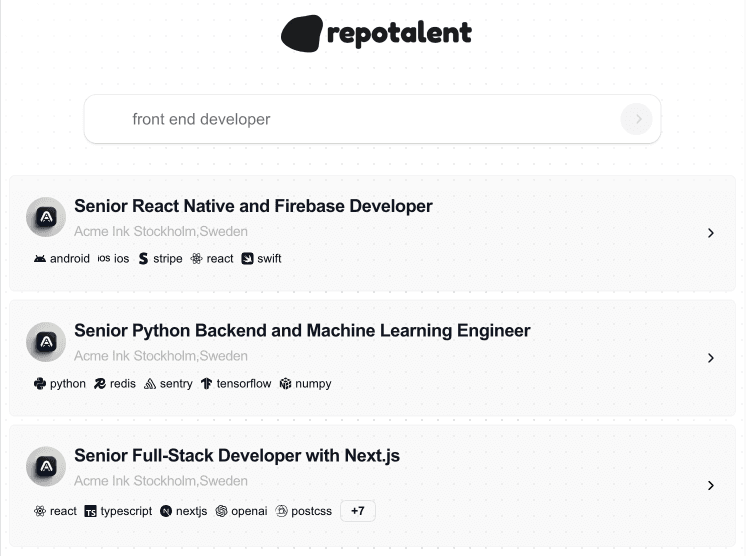Select the nextjs tag icon
The image size is (746, 556).
(x=166, y=511)
